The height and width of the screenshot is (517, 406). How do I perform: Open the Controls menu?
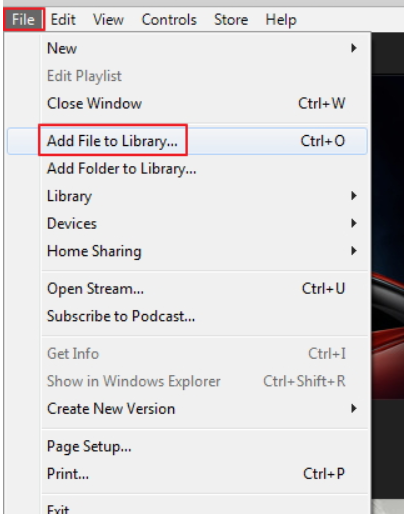(169, 20)
